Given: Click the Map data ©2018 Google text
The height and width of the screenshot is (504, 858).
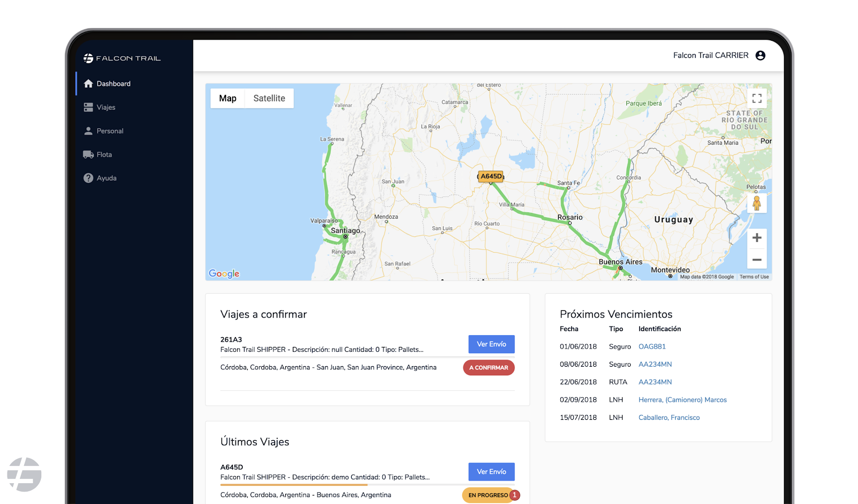Looking at the screenshot, I should pyautogui.click(x=707, y=277).
